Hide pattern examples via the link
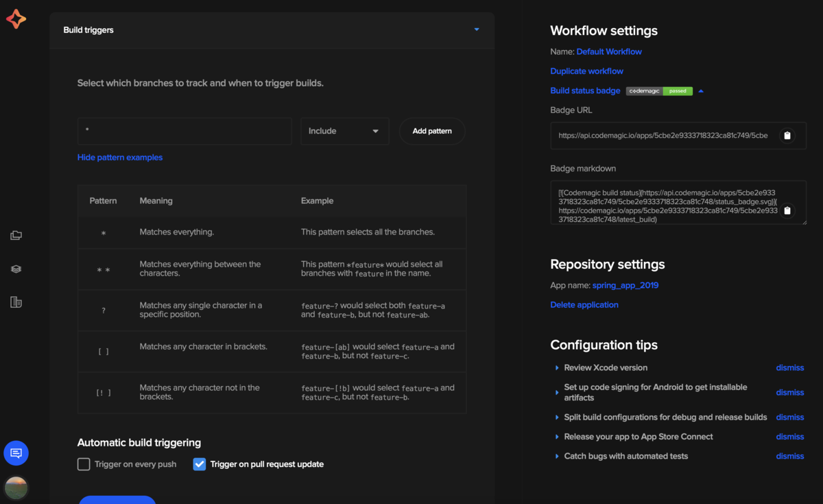This screenshot has height=504, width=823. (x=120, y=157)
